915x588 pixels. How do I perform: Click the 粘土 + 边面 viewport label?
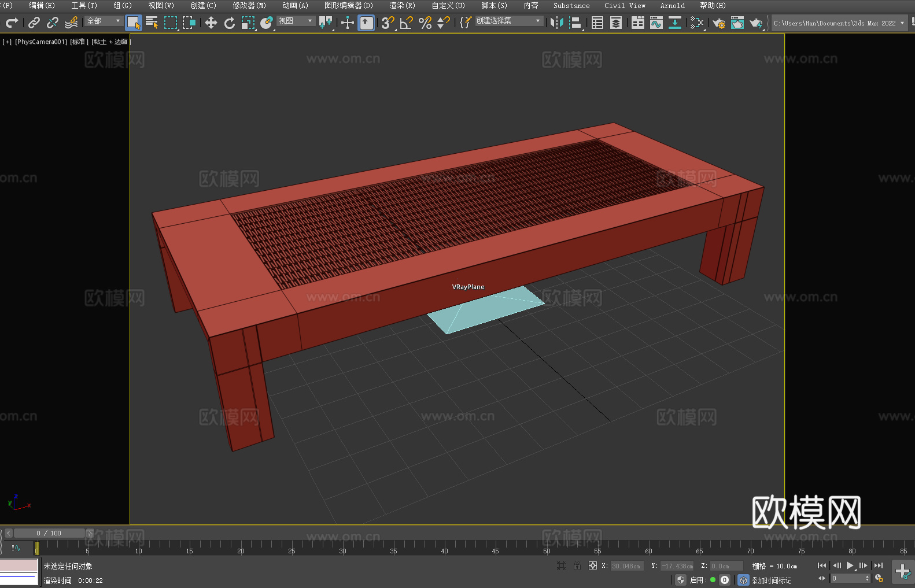pos(111,42)
